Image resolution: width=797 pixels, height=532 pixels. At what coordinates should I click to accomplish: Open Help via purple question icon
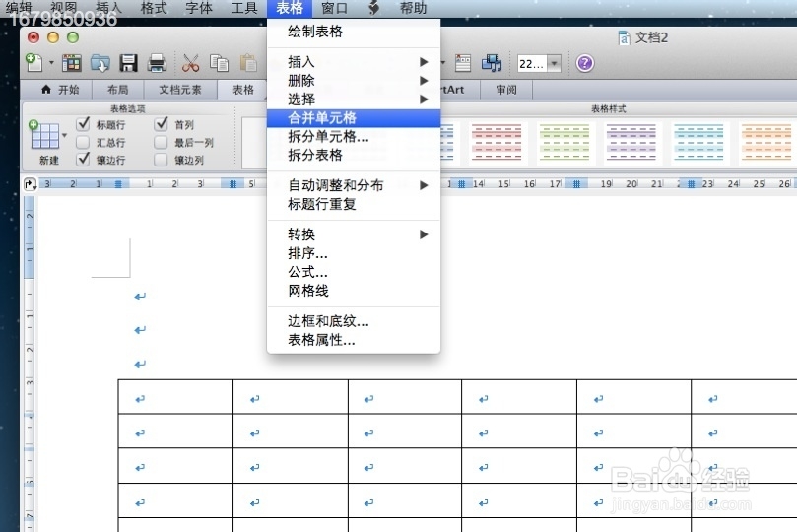584,63
